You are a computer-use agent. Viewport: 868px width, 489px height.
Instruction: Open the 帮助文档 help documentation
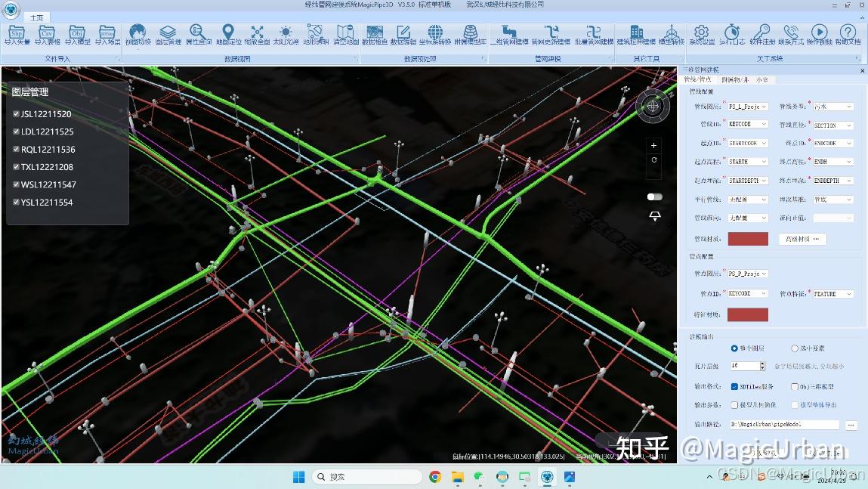tap(847, 34)
